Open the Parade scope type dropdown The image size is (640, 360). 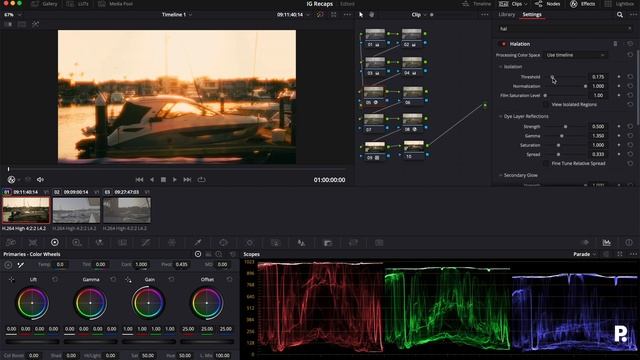[584, 254]
